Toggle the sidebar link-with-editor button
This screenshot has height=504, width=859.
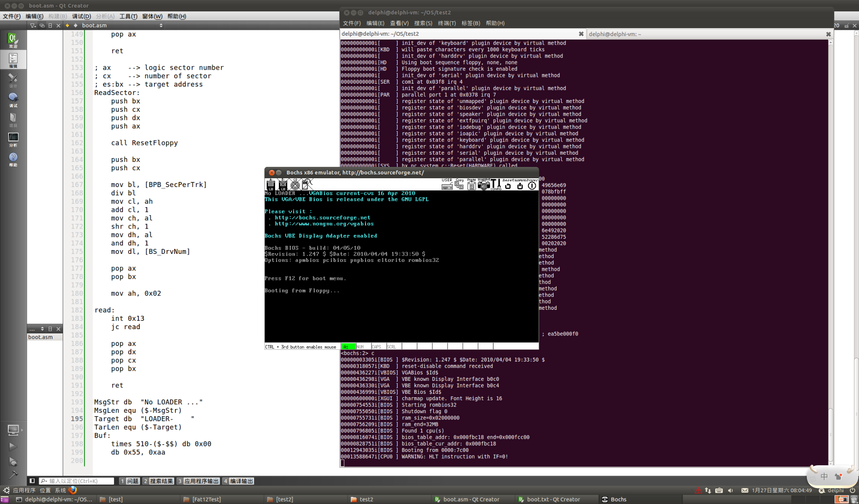[42, 26]
